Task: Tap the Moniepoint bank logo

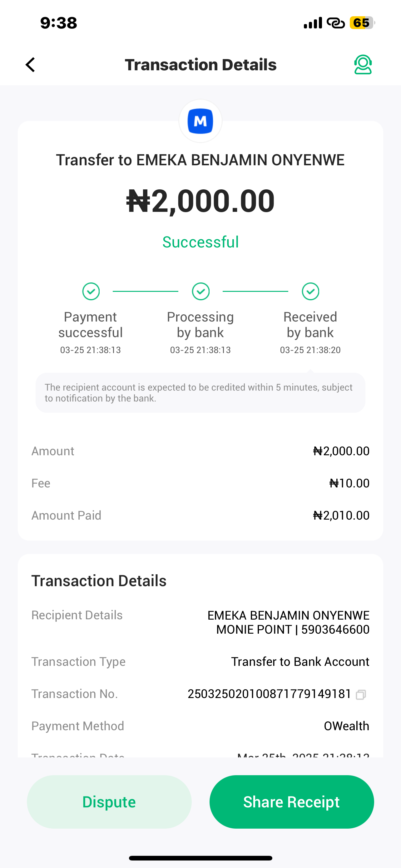Action: 200,121
